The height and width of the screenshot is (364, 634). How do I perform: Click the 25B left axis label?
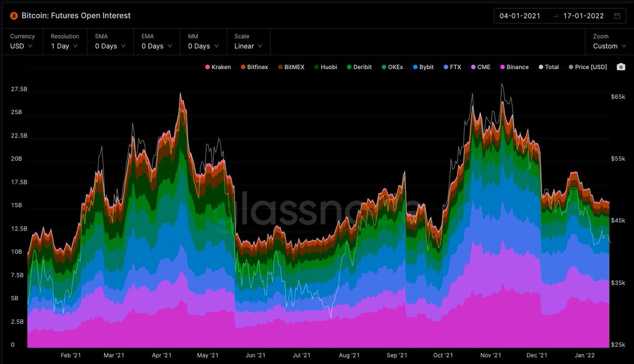[x=16, y=113]
